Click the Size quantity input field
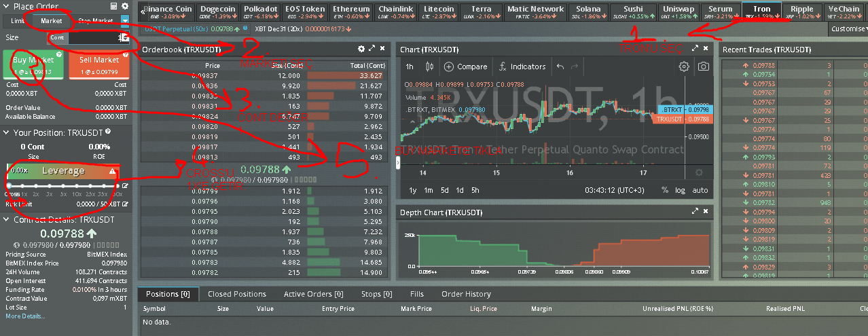The width and height of the screenshot is (868, 336). (x=97, y=38)
